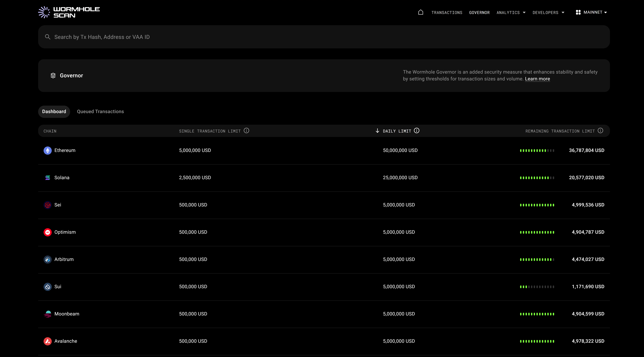Click the Governor section heading

click(x=71, y=76)
